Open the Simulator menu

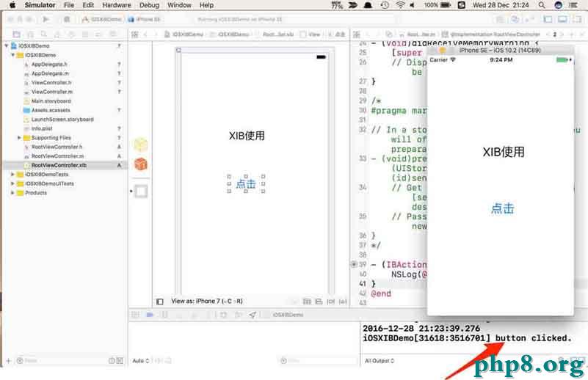tap(40, 5)
